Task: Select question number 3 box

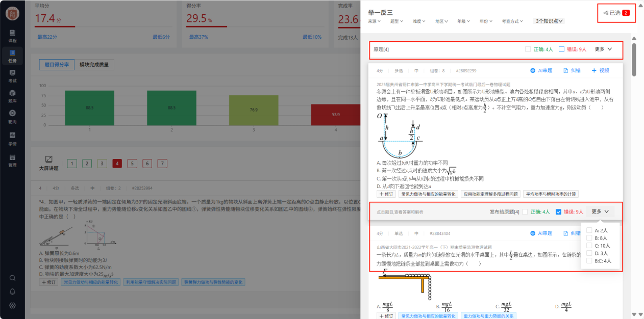Action: (x=102, y=164)
